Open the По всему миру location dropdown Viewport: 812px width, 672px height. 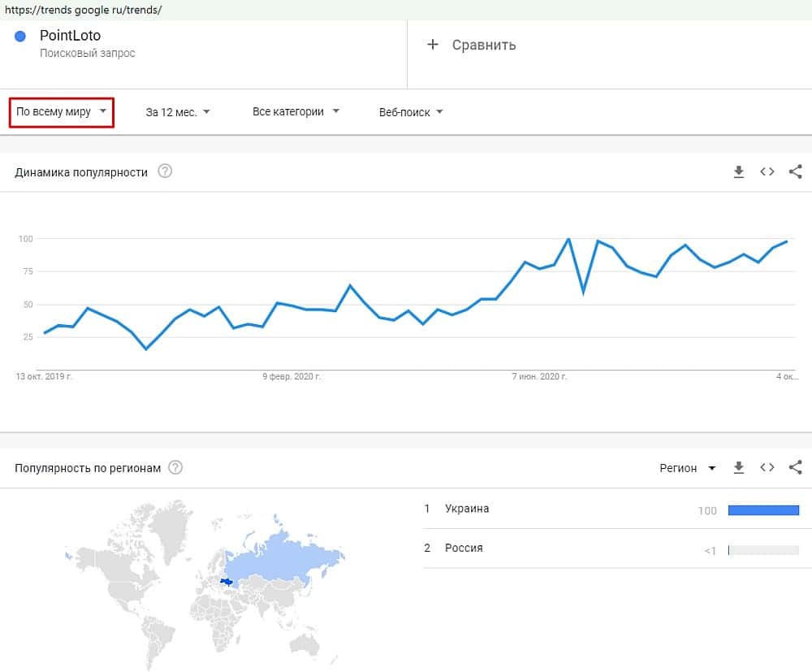62,112
